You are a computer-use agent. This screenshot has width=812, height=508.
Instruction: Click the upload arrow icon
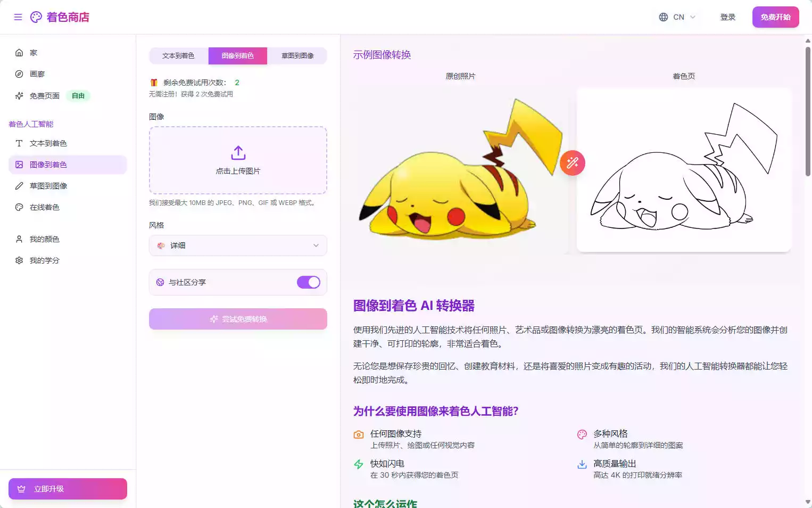(238, 153)
